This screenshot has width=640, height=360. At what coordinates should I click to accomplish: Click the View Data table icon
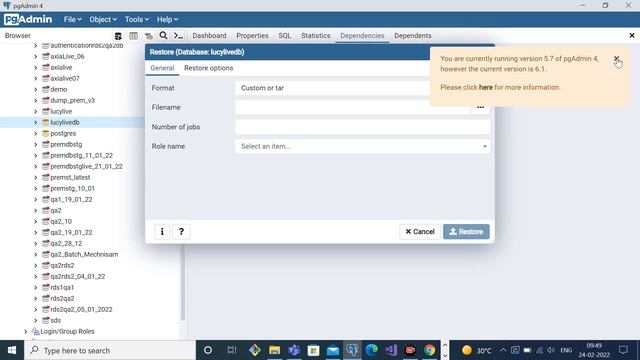(x=133, y=36)
